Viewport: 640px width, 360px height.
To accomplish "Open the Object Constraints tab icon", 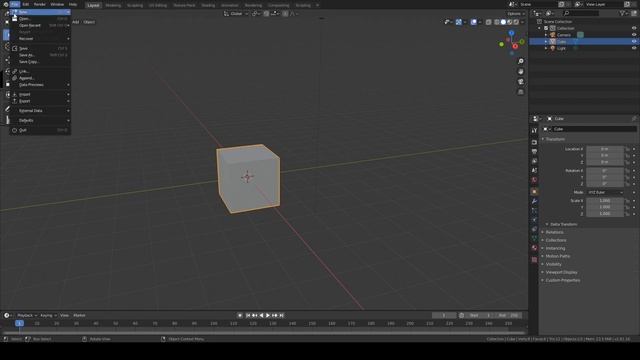I will [534, 229].
